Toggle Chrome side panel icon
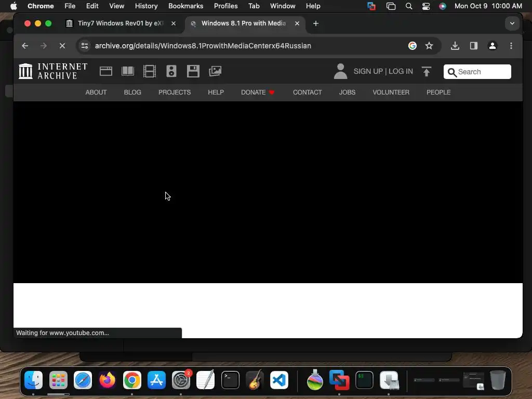This screenshot has height=399, width=532. pyautogui.click(x=474, y=46)
